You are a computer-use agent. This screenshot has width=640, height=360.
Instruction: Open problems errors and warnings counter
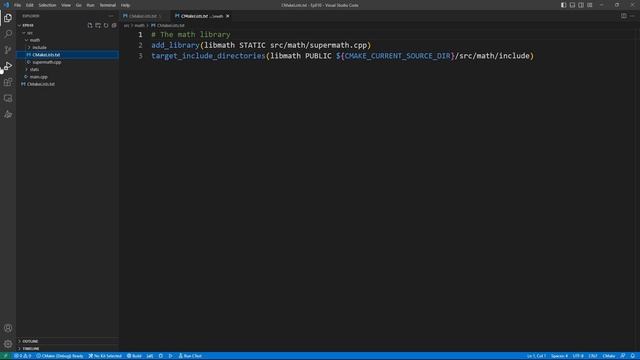(x=23, y=356)
